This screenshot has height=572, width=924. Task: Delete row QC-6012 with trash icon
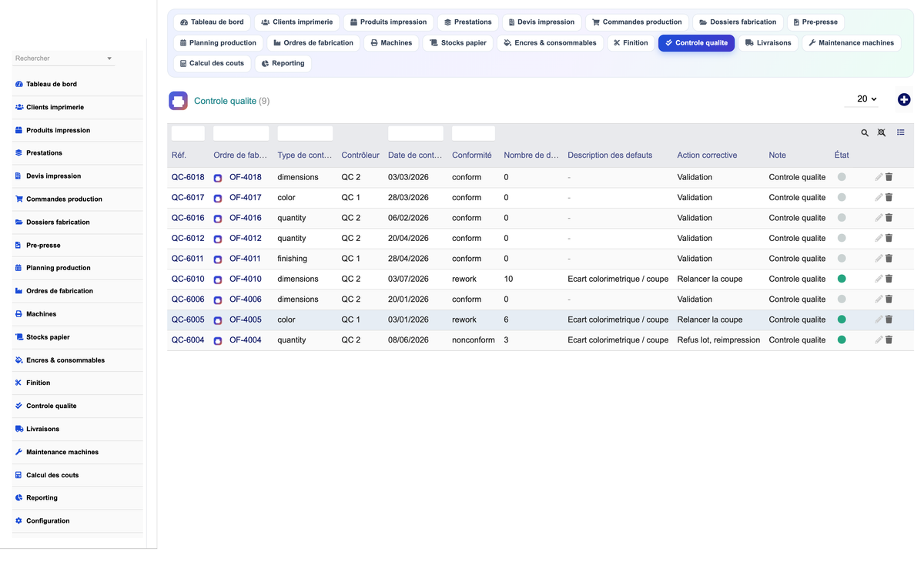click(x=889, y=238)
